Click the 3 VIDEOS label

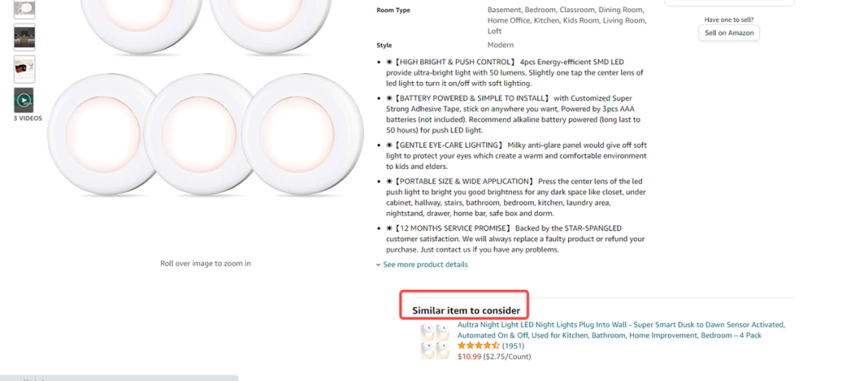(28, 118)
